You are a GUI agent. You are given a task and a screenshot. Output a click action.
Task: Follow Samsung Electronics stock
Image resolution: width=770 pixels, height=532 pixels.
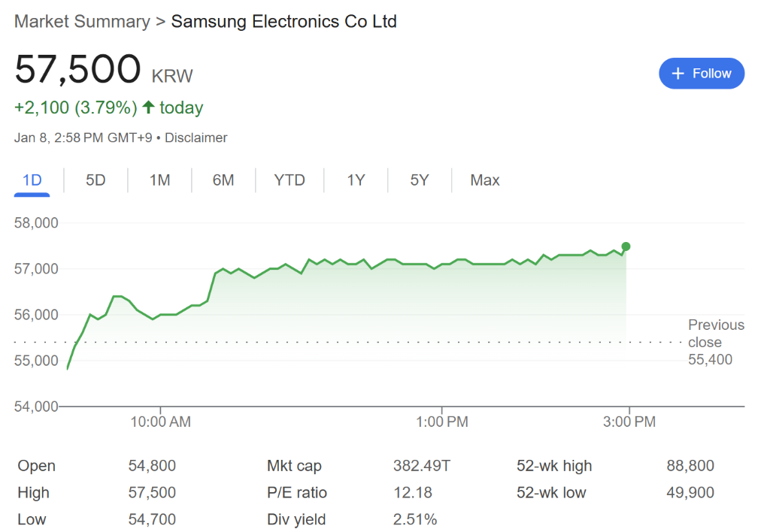[x=702, y=73]
